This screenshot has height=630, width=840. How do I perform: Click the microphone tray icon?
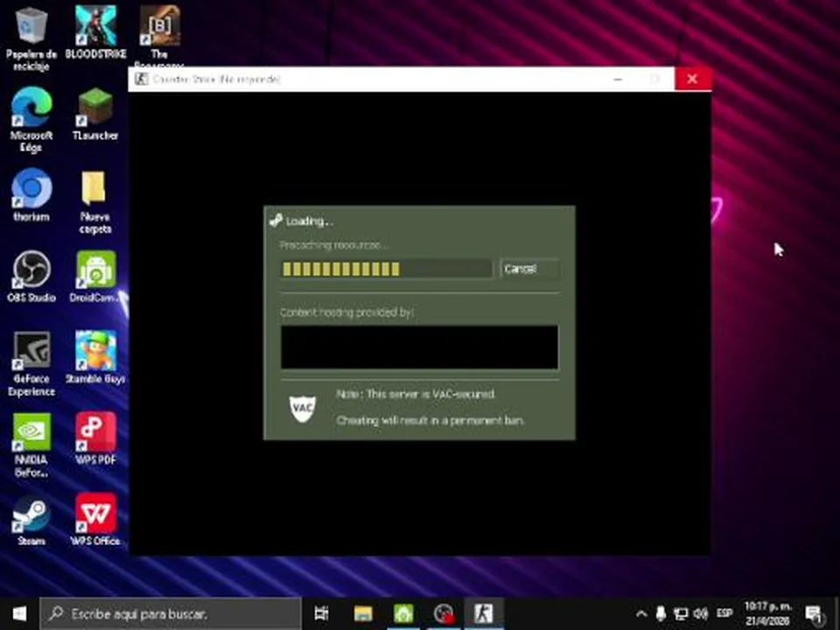pyautogui.click(x=661, y=614)
